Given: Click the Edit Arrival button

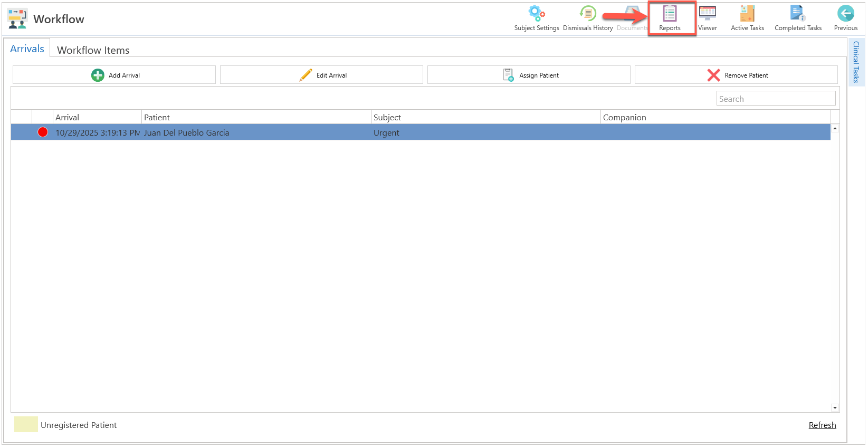Looking at the screenshot, I should pos(321,75).
